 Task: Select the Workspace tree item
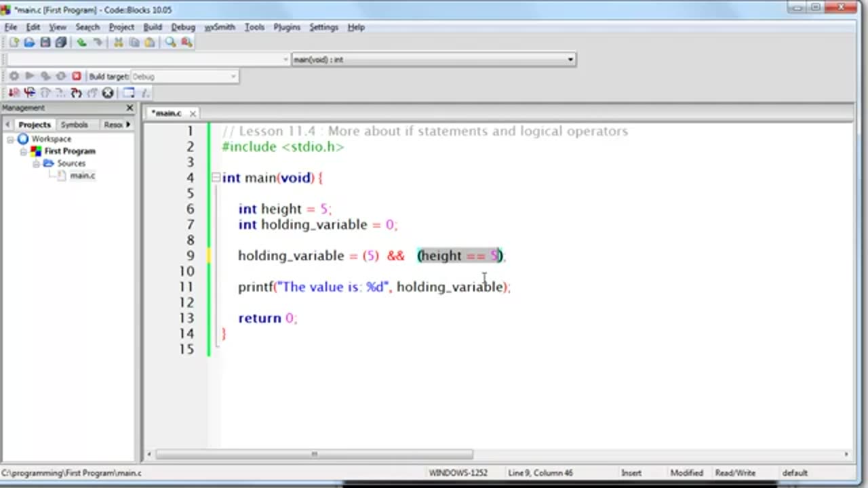point(51,139)
